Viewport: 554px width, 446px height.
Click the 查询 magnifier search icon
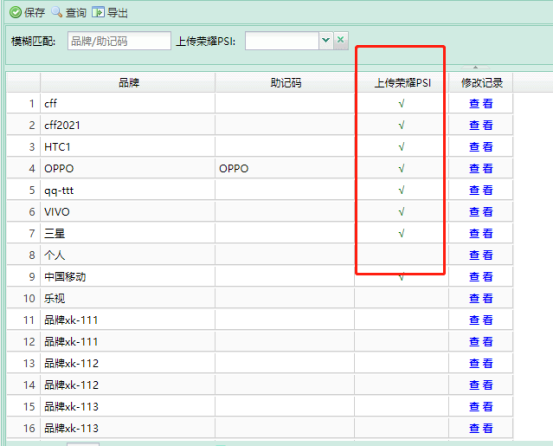56,12
